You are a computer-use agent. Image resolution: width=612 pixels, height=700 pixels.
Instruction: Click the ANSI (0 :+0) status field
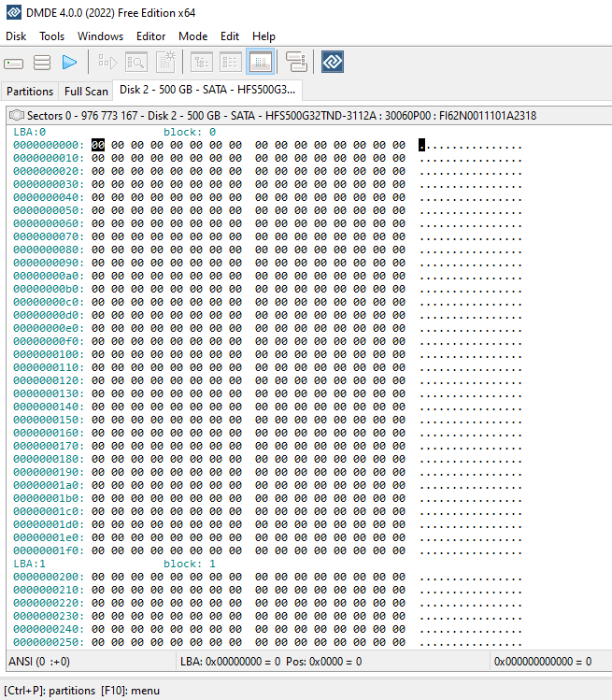pyautogui.click(x=91, y=661)
